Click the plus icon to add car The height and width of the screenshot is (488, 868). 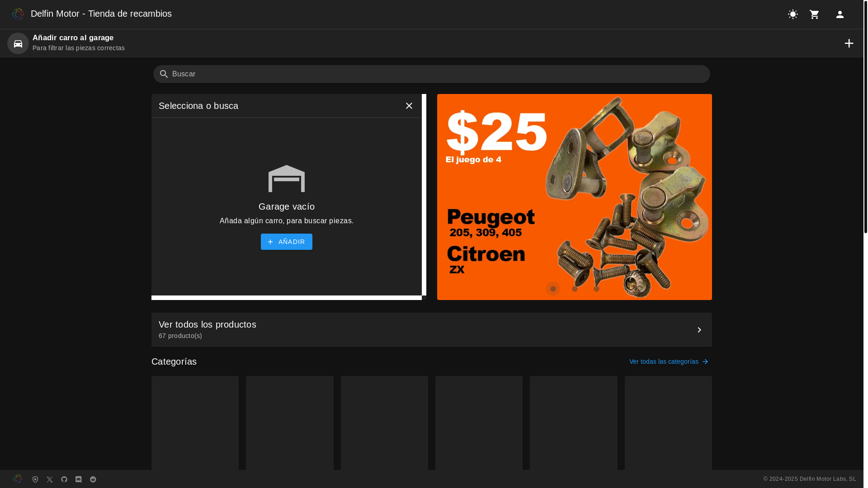[x=849, y=43]
